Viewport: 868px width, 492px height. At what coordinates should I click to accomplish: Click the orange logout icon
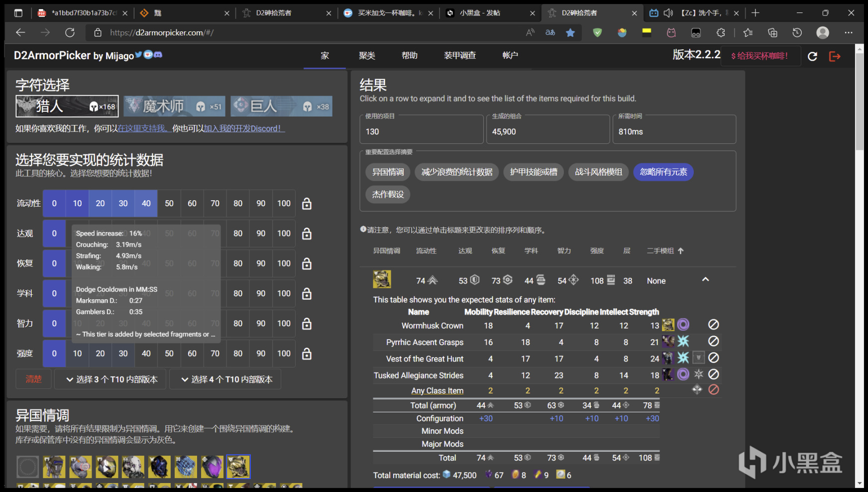pos(835,56)
